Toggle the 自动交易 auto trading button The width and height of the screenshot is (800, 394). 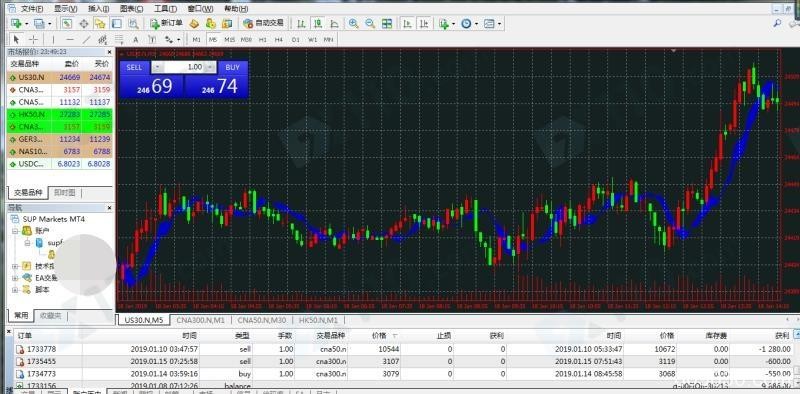(264, 23)
